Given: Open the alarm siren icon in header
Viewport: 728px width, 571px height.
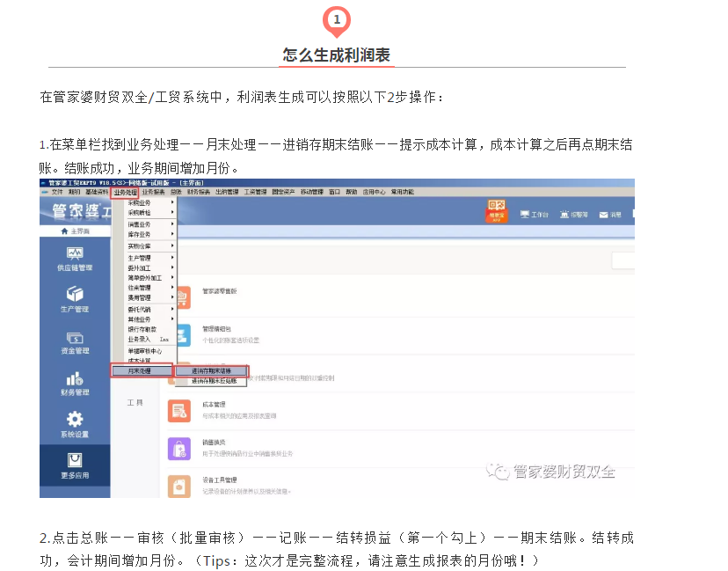Looking at the screenshot, I should pos(564,214).
